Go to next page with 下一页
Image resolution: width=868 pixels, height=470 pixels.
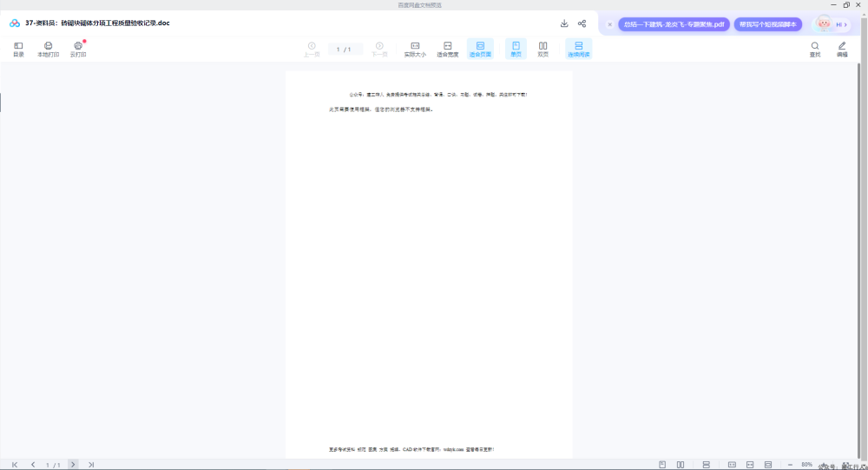pyautogui.click(x=379, y=50)
